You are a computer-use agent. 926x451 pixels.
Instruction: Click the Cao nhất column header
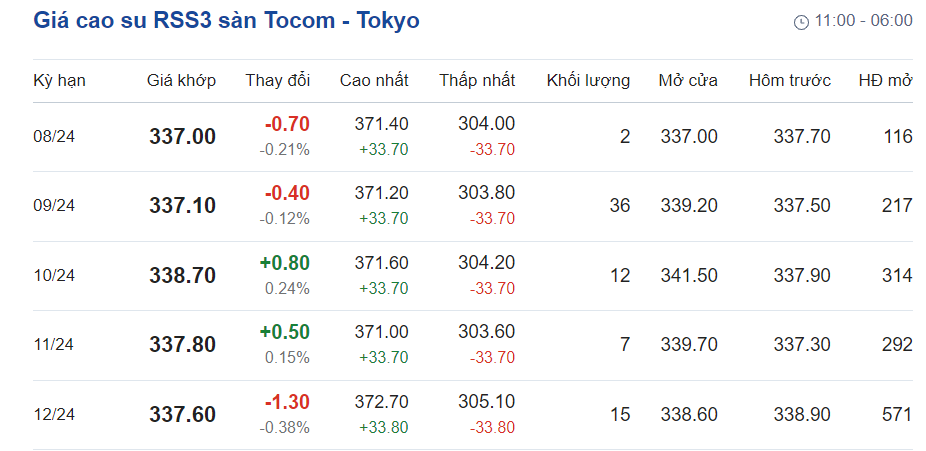coord(375,81)
